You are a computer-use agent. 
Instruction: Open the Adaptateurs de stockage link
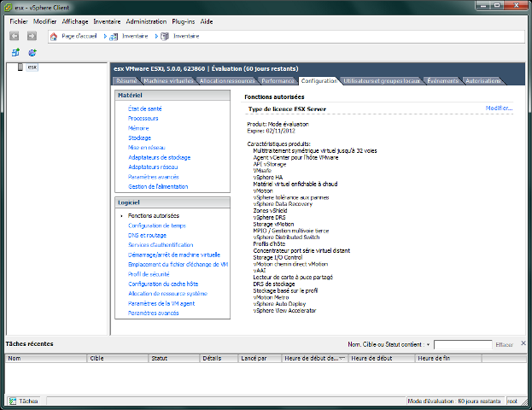[x=160, y=157]
